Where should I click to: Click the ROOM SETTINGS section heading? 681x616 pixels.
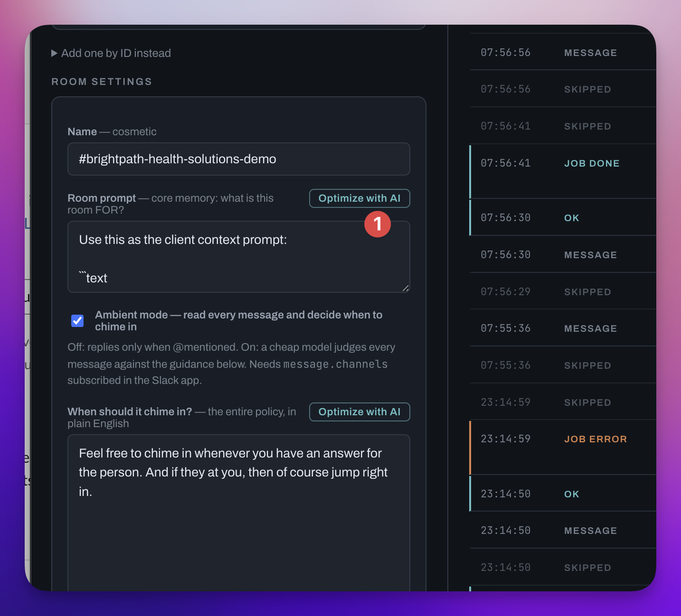click(x=102, y=82)
